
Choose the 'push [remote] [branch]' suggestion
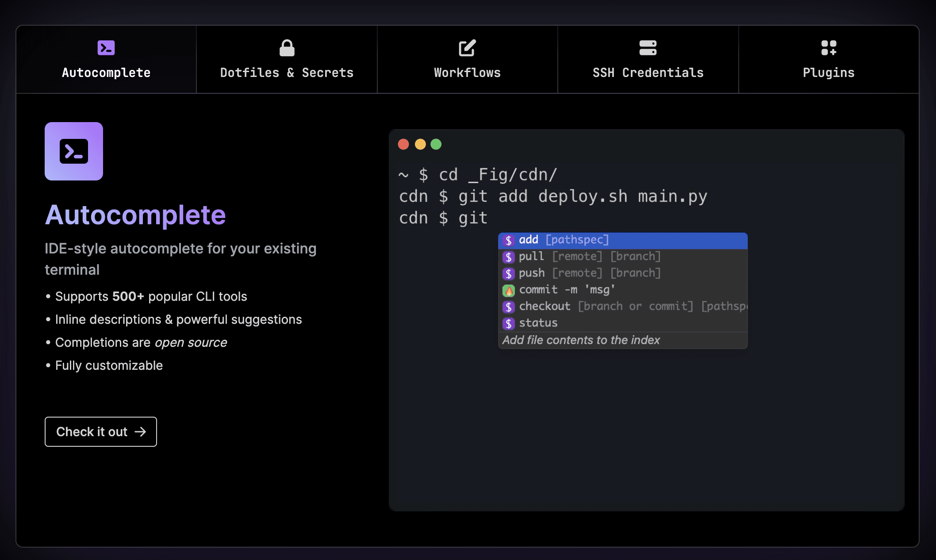tap(623, 274)
